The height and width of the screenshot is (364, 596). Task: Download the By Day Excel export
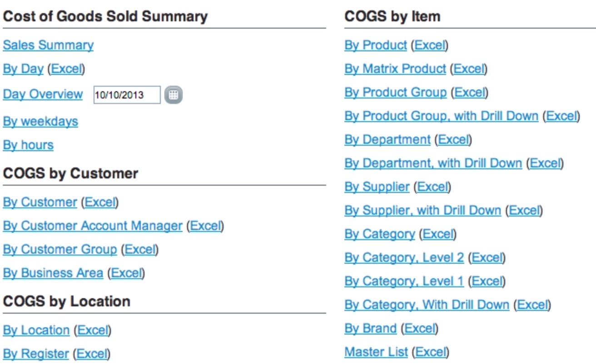66,69
